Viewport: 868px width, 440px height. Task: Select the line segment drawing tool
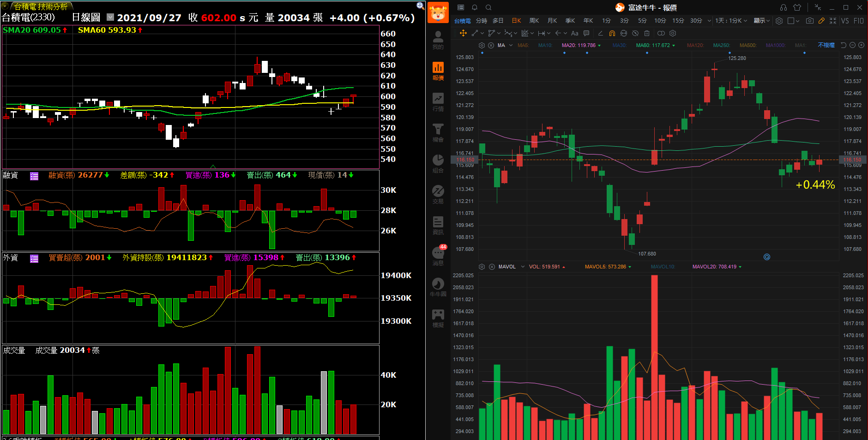(x=475, y=33)
